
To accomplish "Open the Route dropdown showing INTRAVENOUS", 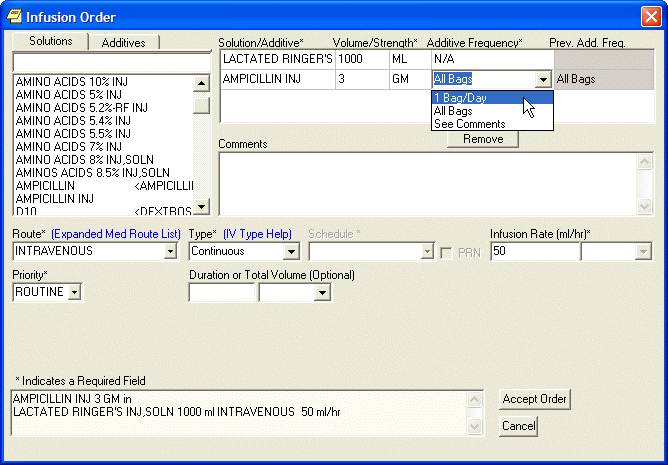I will pyautogui.click(x=169, y=252).
